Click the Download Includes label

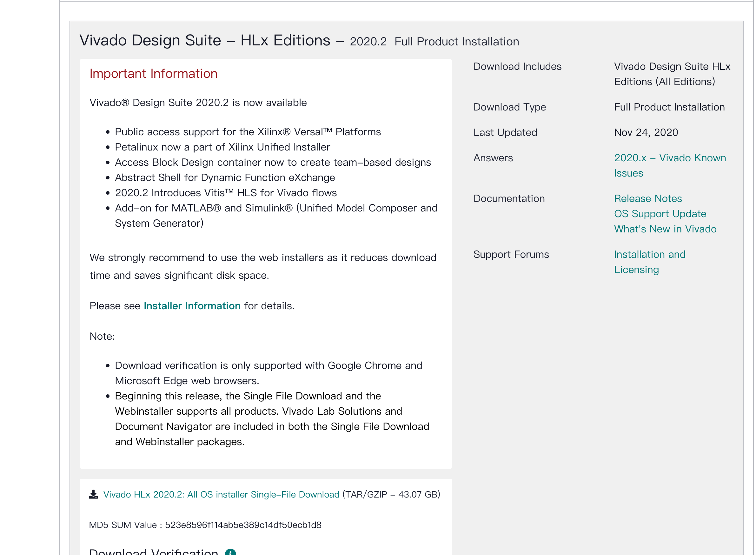[x=517, y=66]
